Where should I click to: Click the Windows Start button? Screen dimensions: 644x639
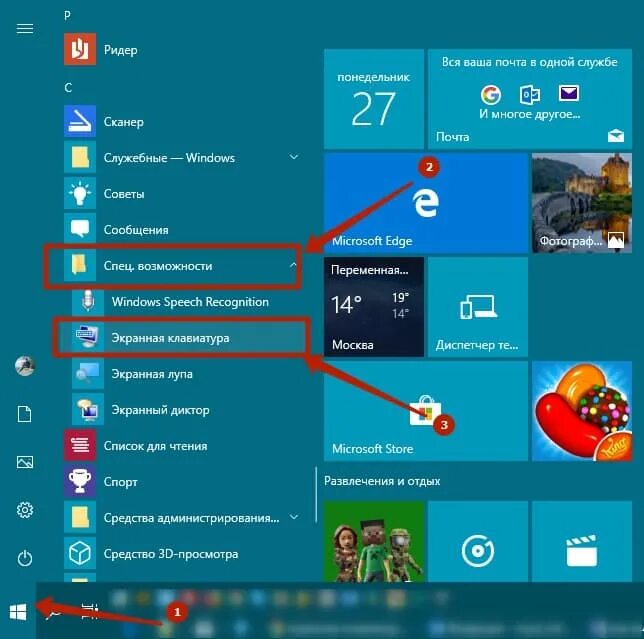18,612
